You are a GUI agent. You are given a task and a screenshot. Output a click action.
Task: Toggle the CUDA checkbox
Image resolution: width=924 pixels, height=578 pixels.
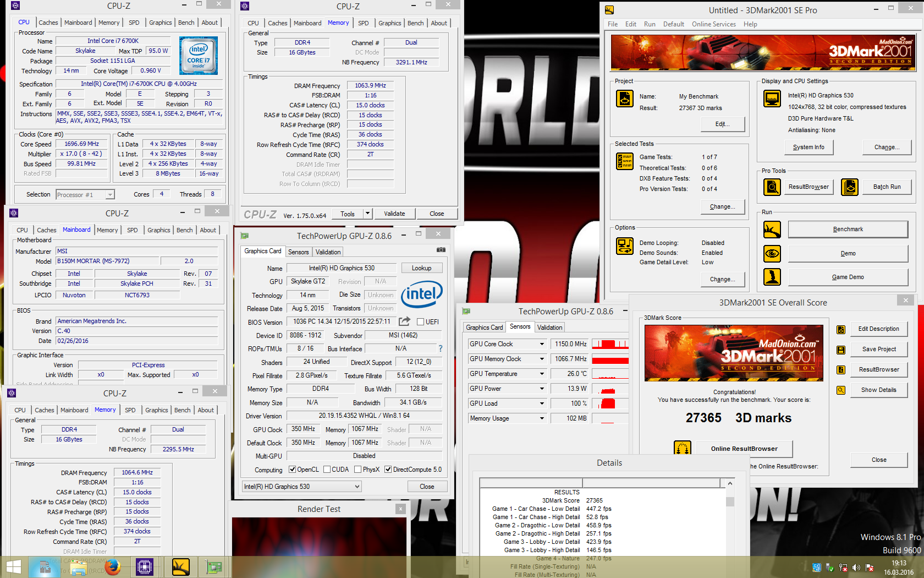(327, 470)
